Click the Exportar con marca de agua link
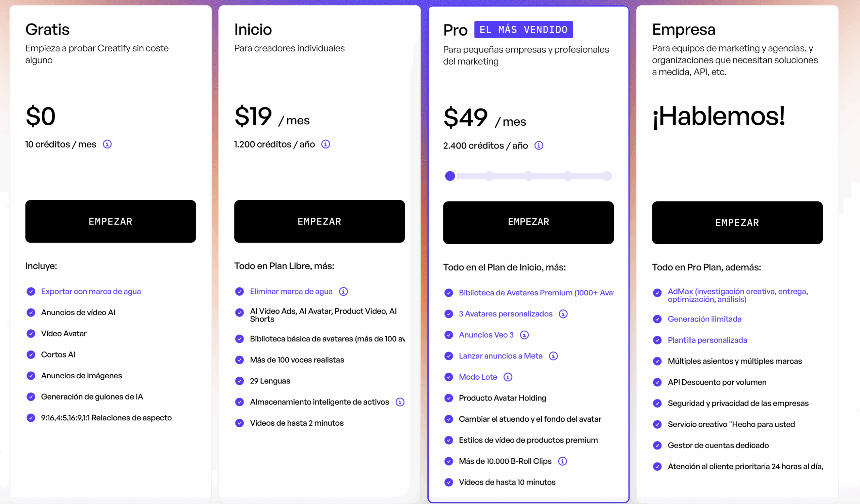Viewport: 860px width, 504px height. 91,291
